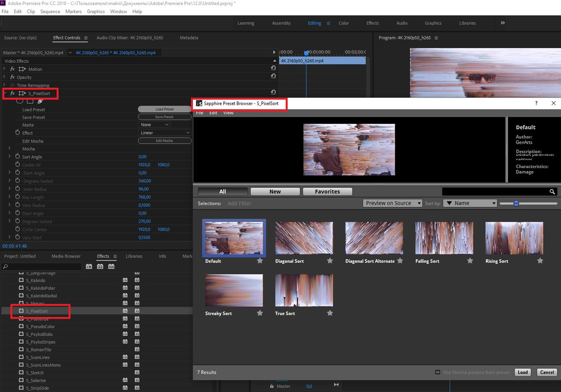561x392 pixels.
Task: Toggle animation stopwatch for Sort Angle
Action: tap(18, 156)
